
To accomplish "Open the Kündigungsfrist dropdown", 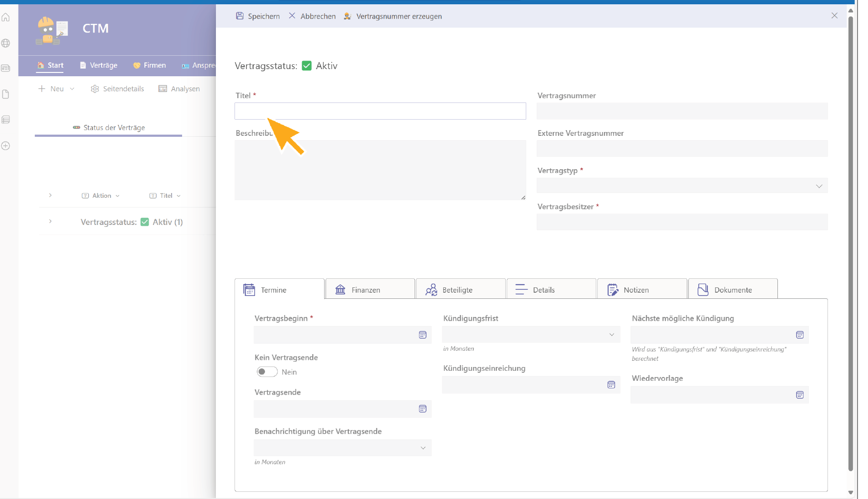I will [x=612, y=335].
